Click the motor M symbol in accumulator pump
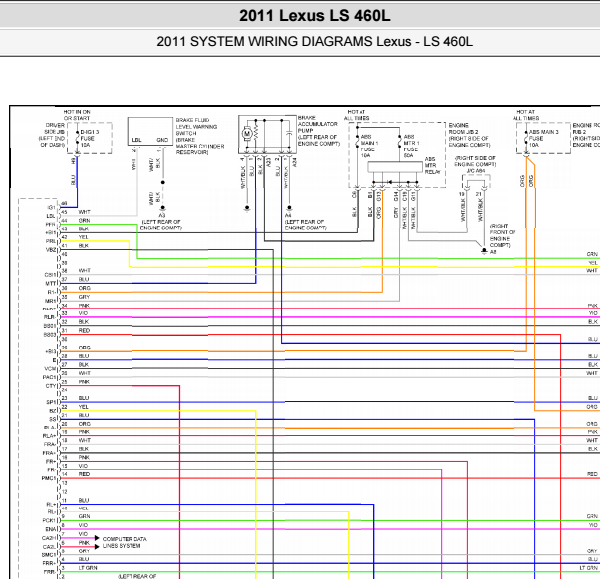600x579 pixels. click(247, 134)
